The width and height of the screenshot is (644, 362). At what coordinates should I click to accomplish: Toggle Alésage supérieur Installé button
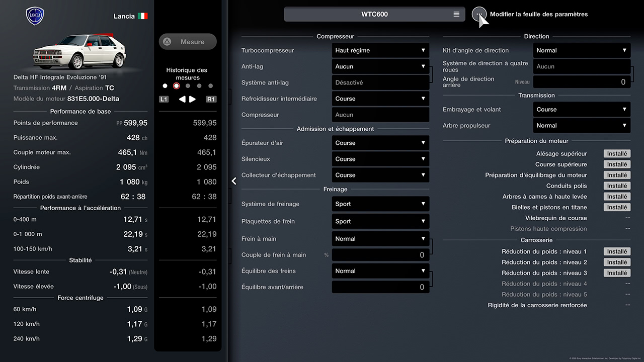[x=617, y=154]
